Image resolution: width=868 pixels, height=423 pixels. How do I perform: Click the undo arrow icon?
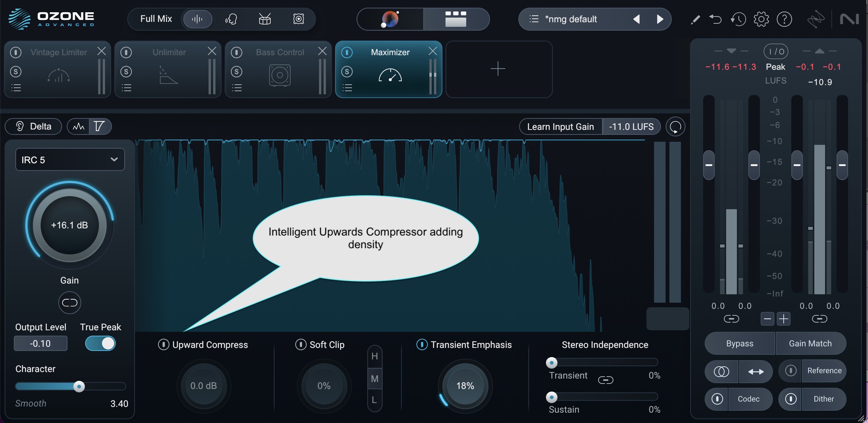tap(715, 19)
